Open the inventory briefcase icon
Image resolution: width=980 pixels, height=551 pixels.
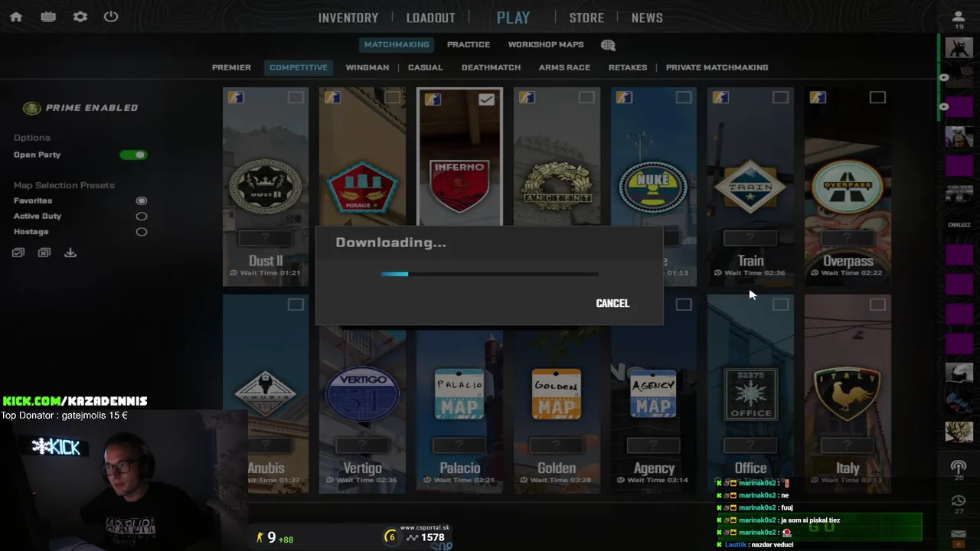tap(48, 17)
